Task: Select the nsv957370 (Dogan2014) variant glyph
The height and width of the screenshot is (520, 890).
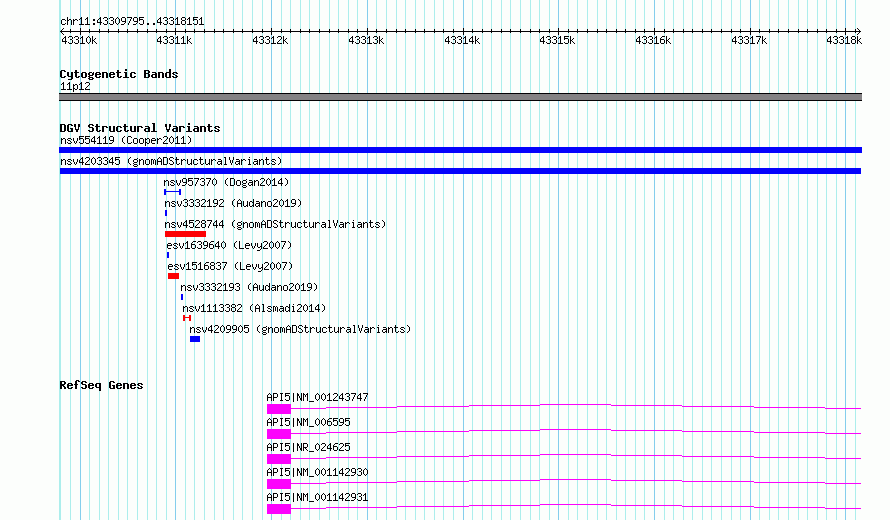Action: tap(173, 192)
